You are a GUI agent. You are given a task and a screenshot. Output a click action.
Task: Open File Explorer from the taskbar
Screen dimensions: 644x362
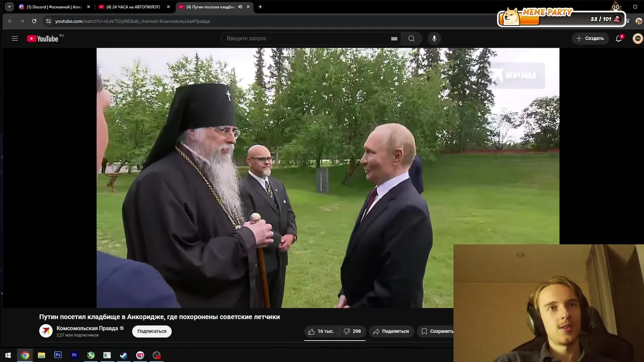coord(41,355)
